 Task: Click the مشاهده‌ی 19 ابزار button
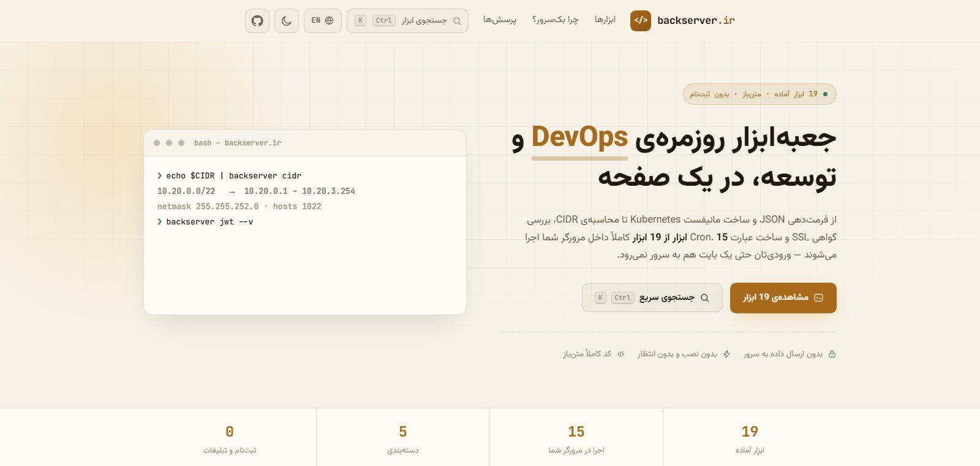pyautogui.click(x=783, y=298)
